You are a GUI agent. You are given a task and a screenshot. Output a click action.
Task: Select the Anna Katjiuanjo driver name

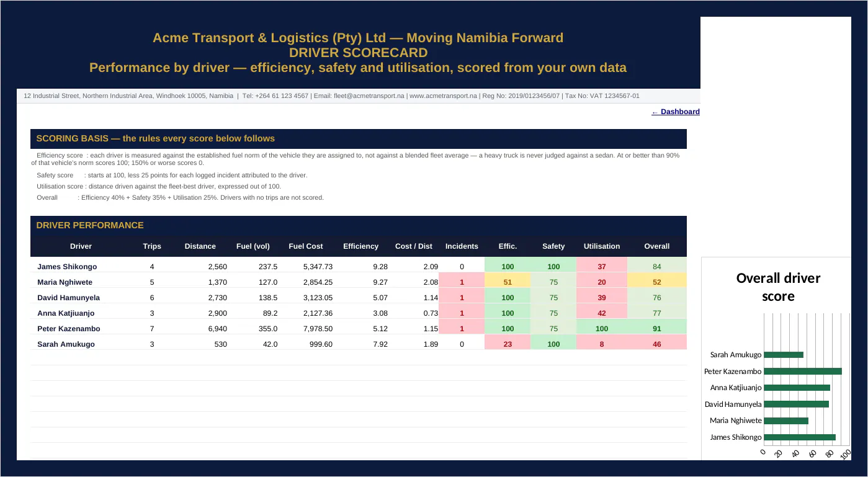click(x=66, y=313)
